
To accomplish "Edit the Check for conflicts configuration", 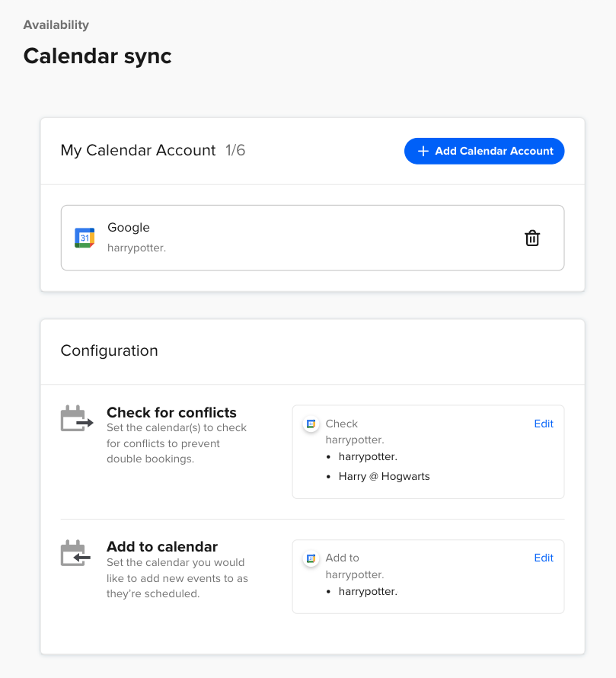I will tap(544, 424).
